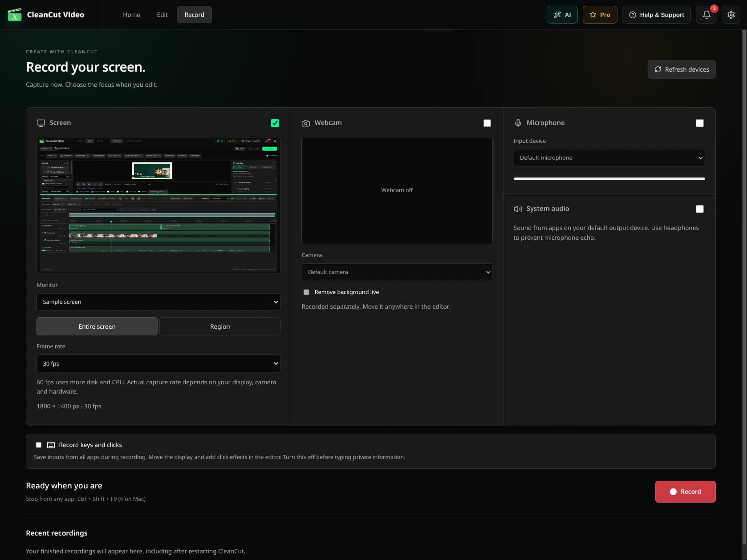Enable the System audio checkbox
The image size is (747, 560).
700,209
